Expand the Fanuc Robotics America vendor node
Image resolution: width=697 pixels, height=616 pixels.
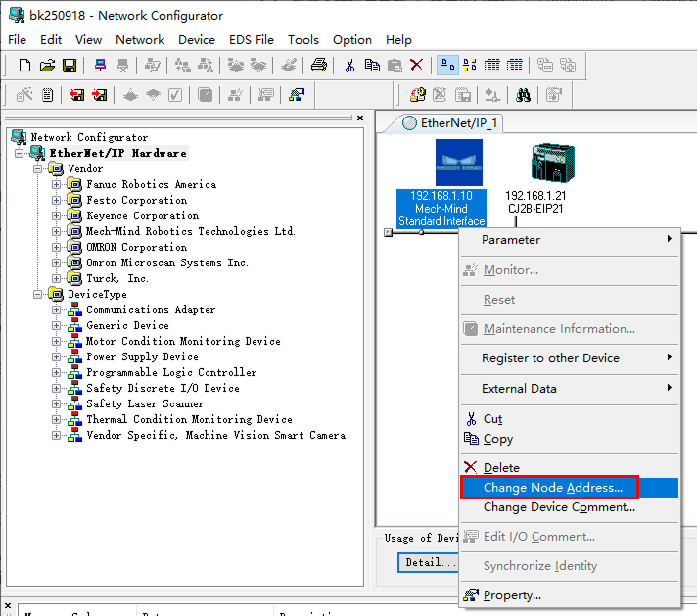pyautogui.click(x=57, y=184)
